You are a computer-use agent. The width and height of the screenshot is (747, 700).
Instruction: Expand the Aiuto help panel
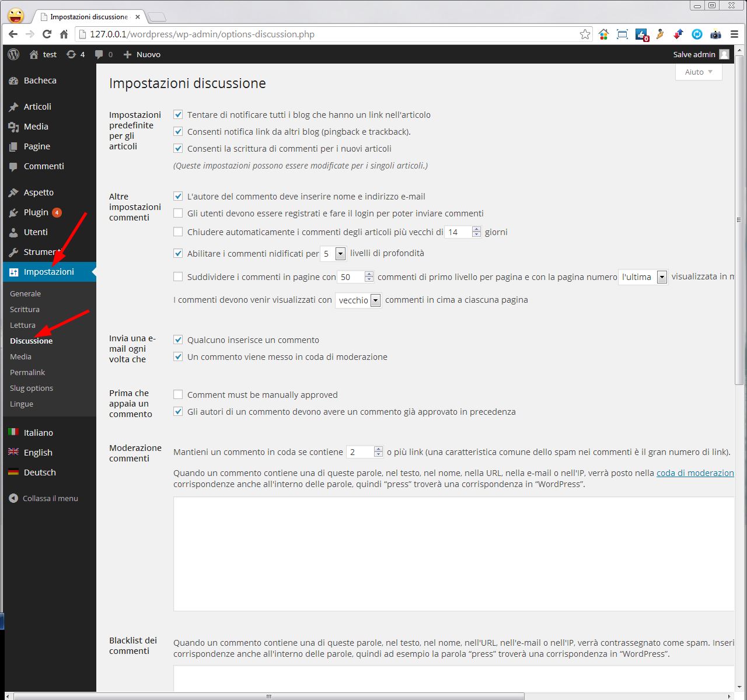point(699,72)
